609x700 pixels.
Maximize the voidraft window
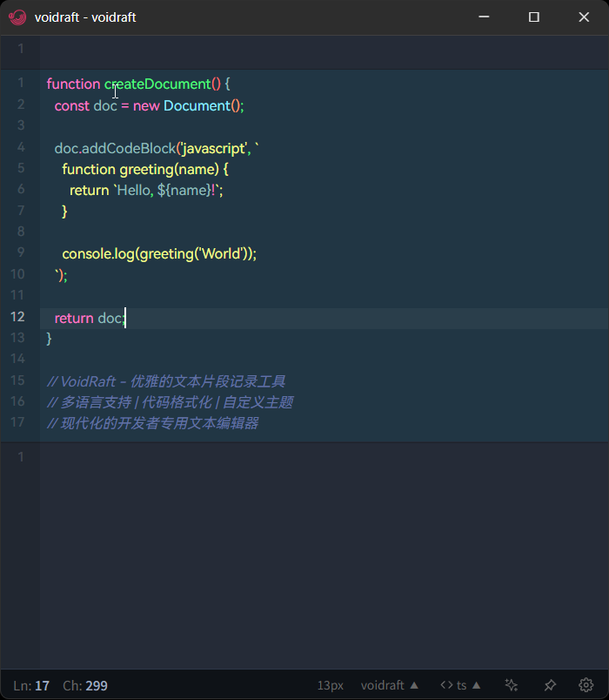tap(534, 17)
